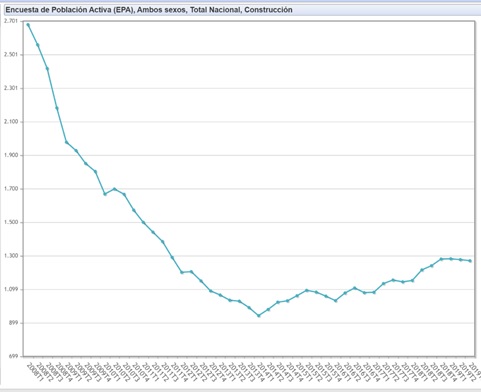
Task: Click the final 2019T3 data point
Action: point(470,261)
